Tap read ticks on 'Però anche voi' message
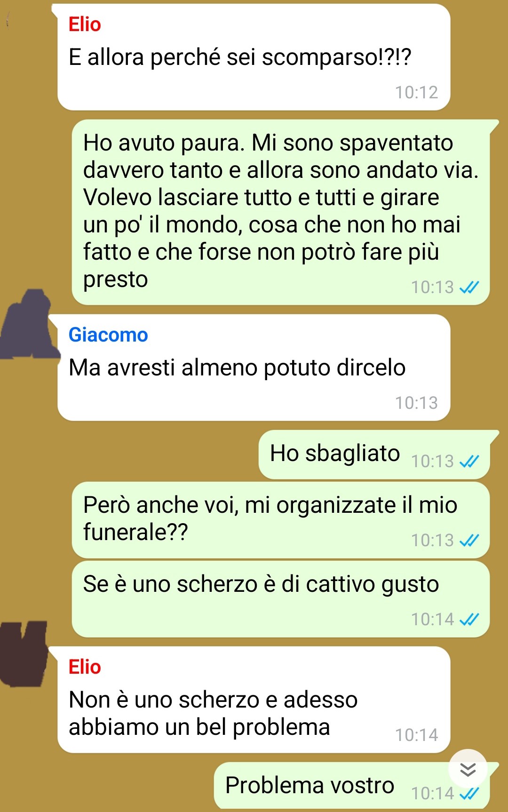 (x=469, y=541)
